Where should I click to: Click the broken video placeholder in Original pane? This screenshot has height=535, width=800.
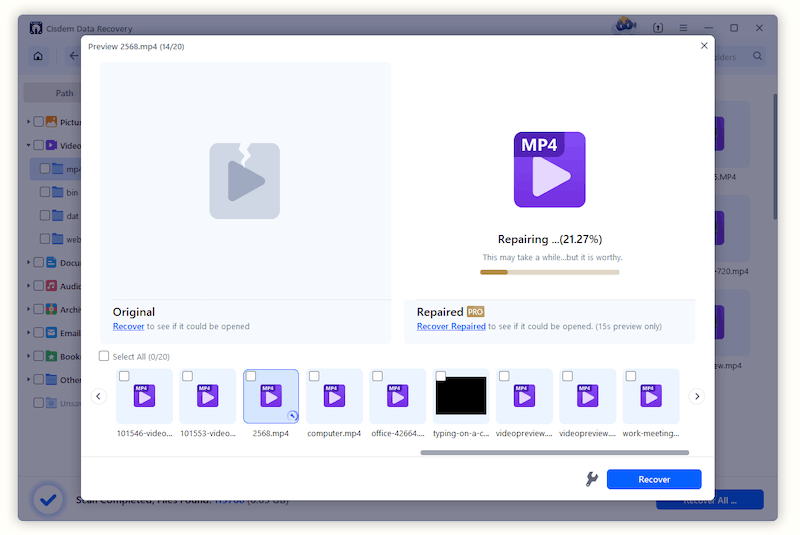244,181
